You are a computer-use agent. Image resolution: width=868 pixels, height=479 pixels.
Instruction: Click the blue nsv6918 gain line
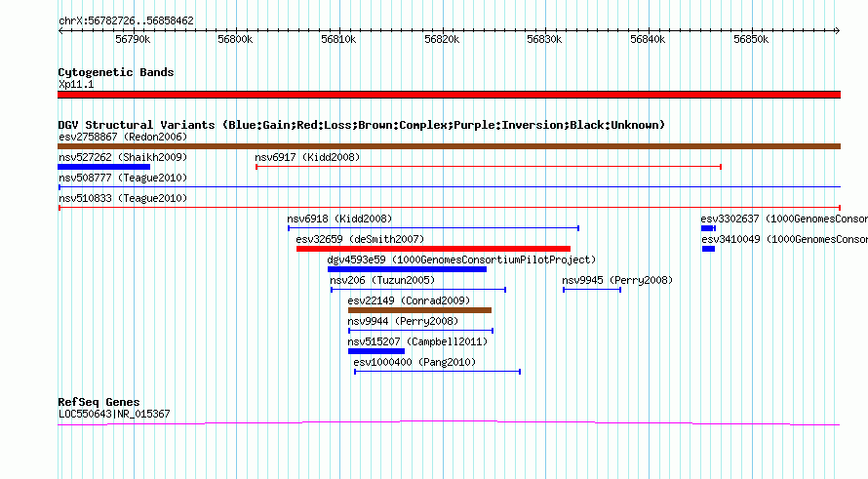coord(433,228)
